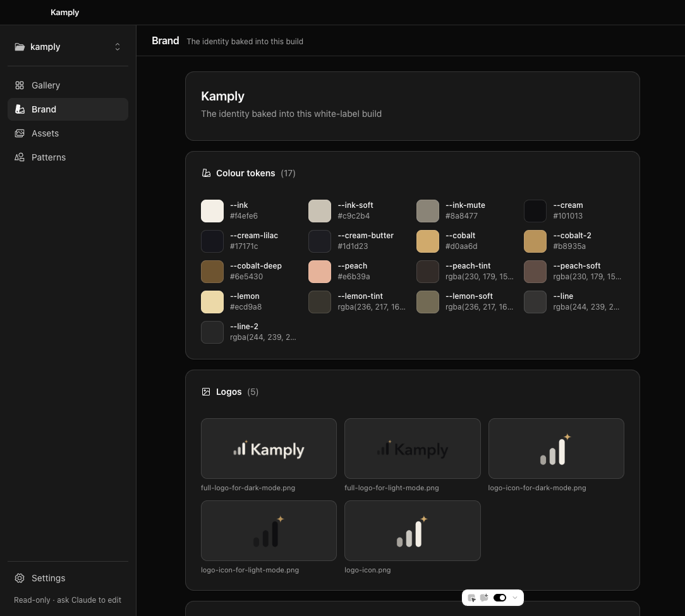Click 'Read-only · ask Claude to edit' note

pos(68,600)
